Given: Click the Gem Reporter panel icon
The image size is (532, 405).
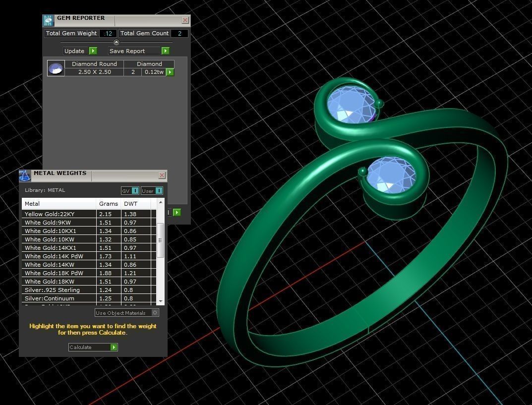Looking at the screenshot, I should click(48, 21).
